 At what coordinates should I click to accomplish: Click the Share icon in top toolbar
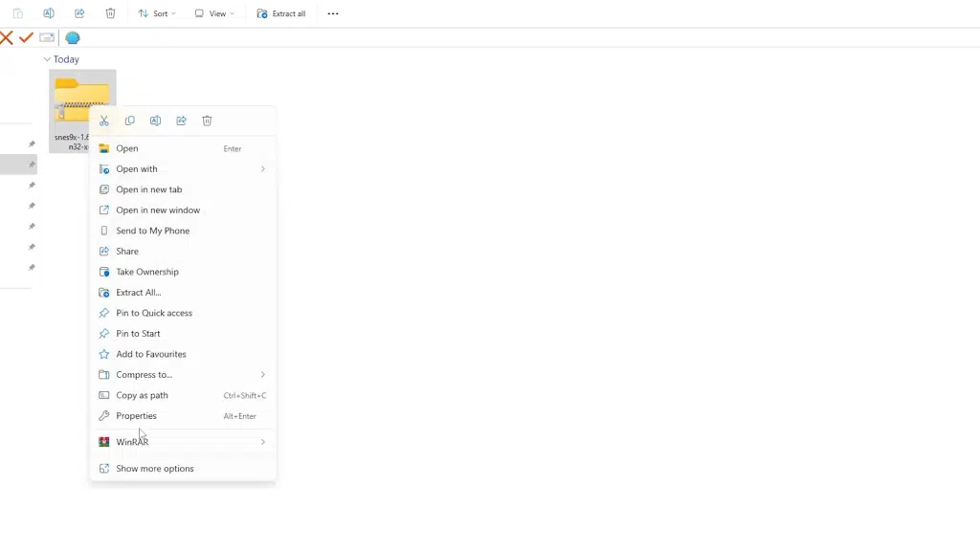click(79, 13)
